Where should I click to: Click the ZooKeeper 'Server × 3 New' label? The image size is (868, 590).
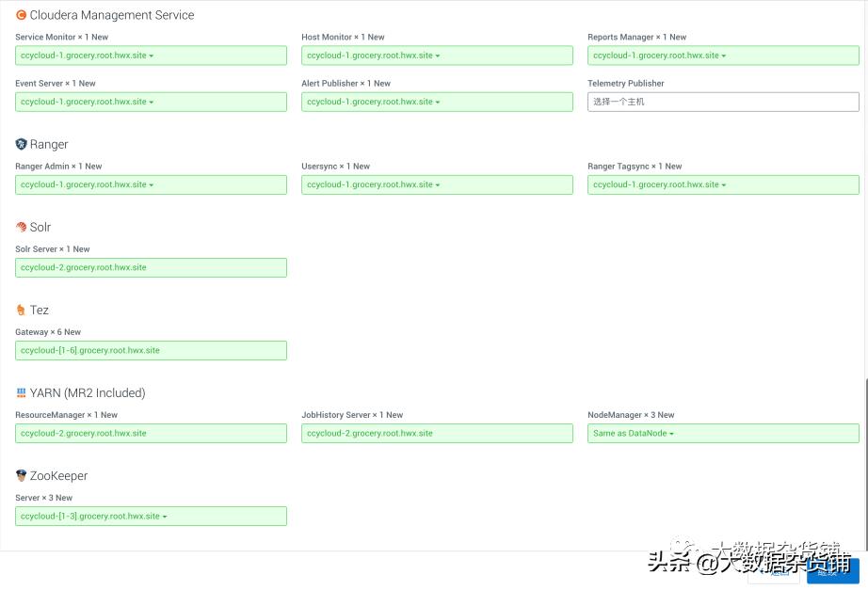(x=43, y=498)
